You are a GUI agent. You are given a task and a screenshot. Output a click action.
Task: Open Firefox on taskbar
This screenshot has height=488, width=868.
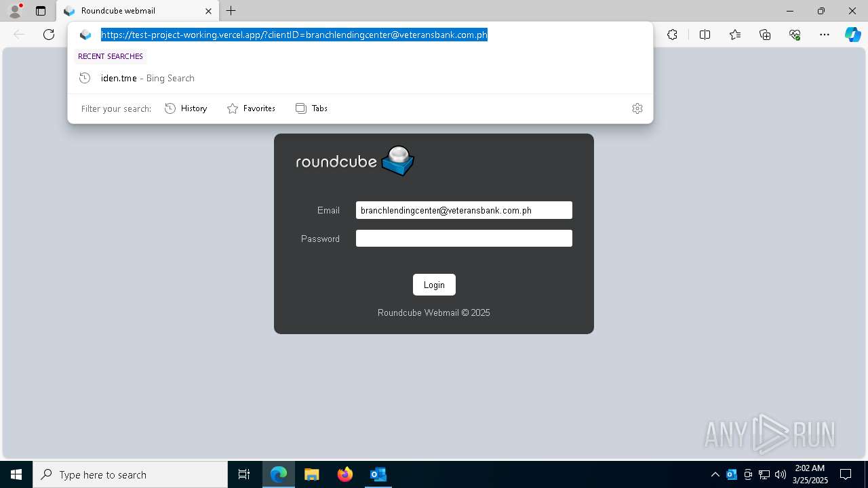coord(344,474)
